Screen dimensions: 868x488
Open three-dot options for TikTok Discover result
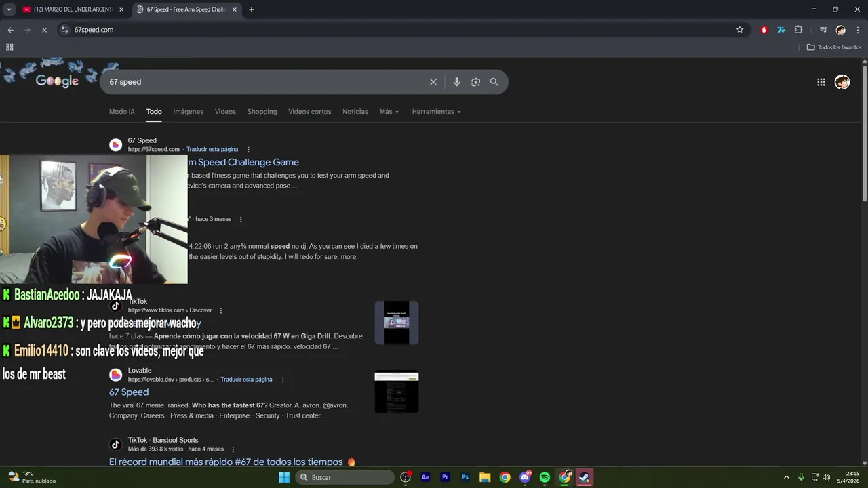(221, 310)
